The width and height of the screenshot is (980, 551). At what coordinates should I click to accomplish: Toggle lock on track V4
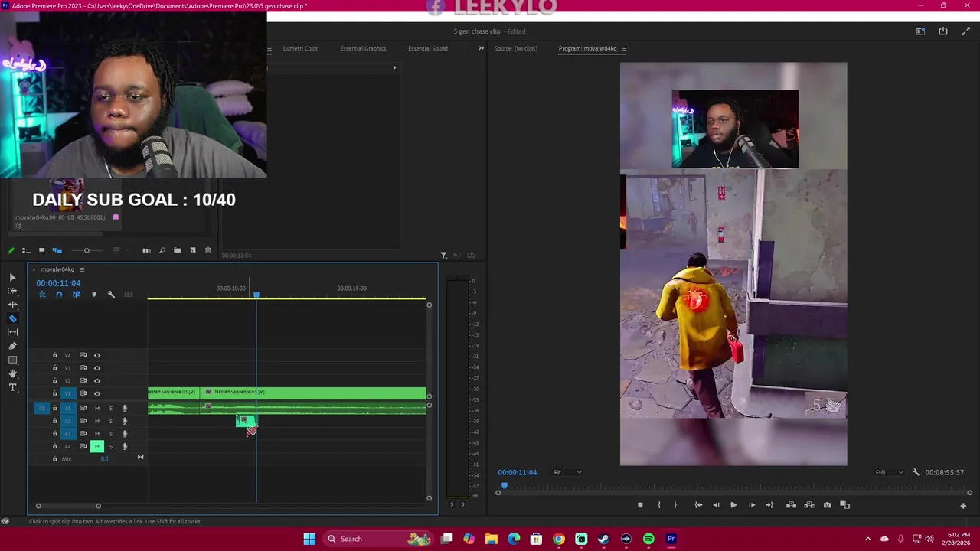[x=54, y=355]
